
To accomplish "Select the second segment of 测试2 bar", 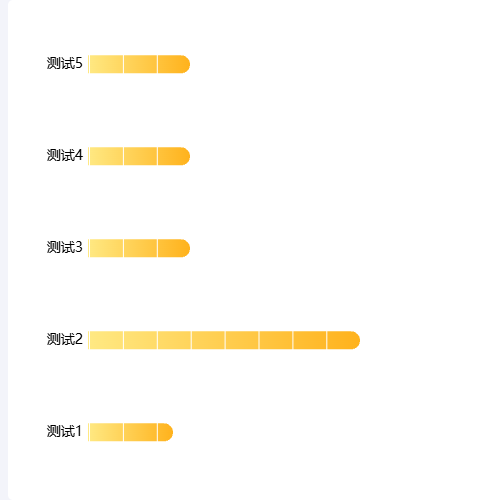I will pyautogui.click(x=140, y=340).
